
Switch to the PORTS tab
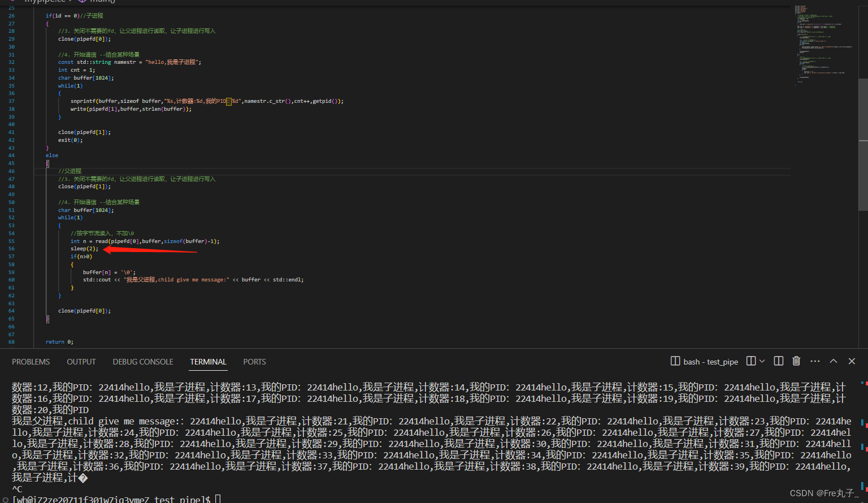click(254, 362)
